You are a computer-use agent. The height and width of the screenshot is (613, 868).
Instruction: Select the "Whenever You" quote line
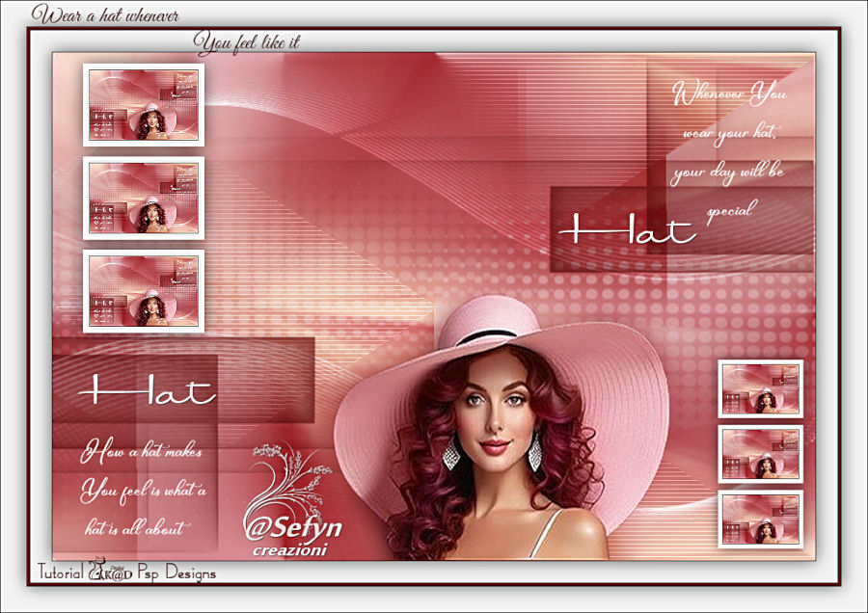click(x=729, y=93)
